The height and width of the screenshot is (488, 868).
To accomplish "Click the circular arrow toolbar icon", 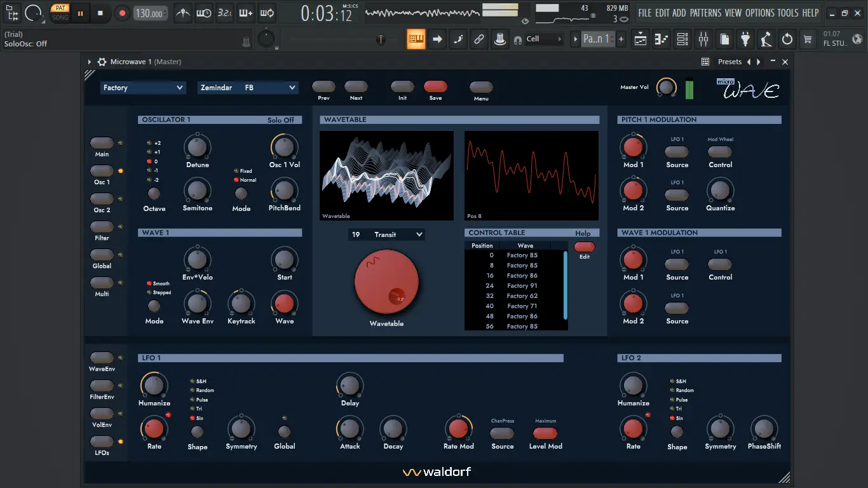I will coord(787,39).
